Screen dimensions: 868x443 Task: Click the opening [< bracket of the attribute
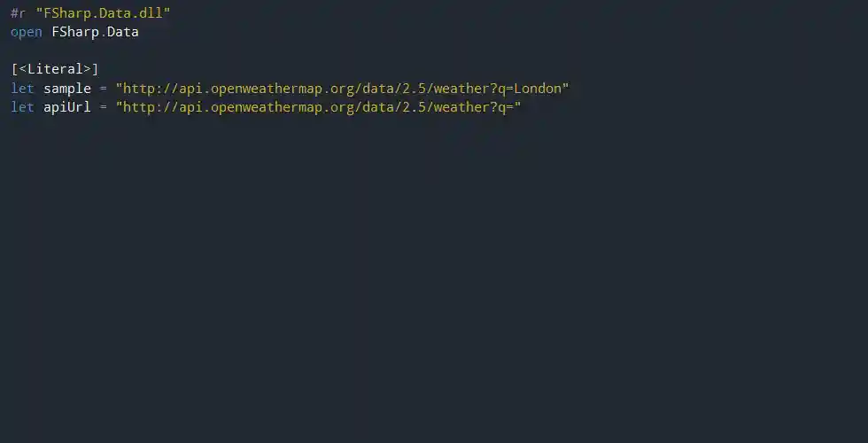19,69
